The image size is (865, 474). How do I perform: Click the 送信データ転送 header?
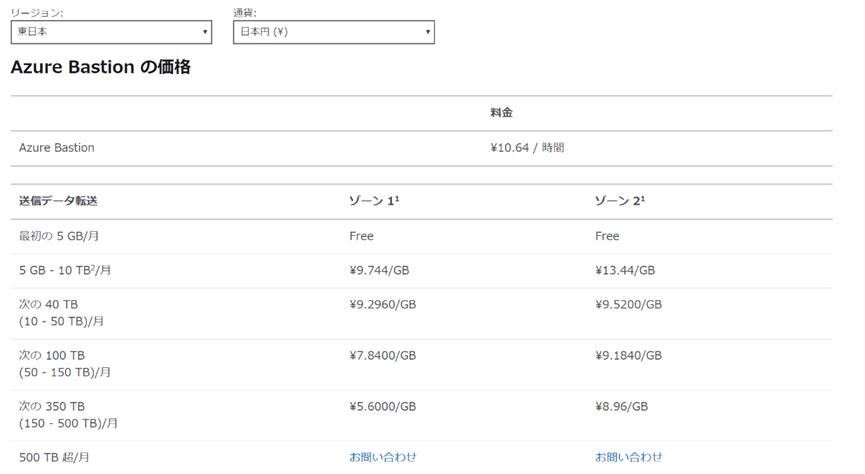(58, 201)
